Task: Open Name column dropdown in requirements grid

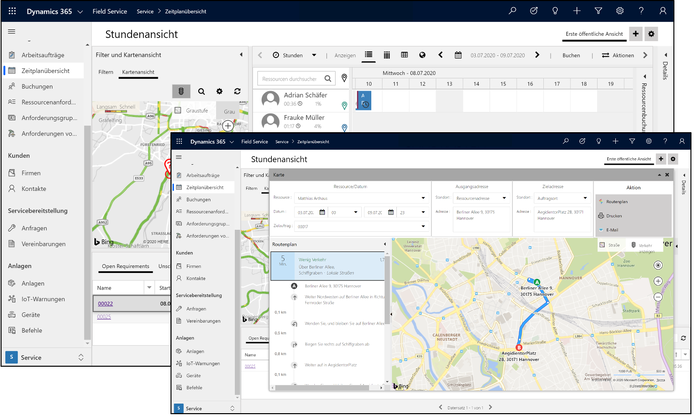Action: [x=149, y=288]
